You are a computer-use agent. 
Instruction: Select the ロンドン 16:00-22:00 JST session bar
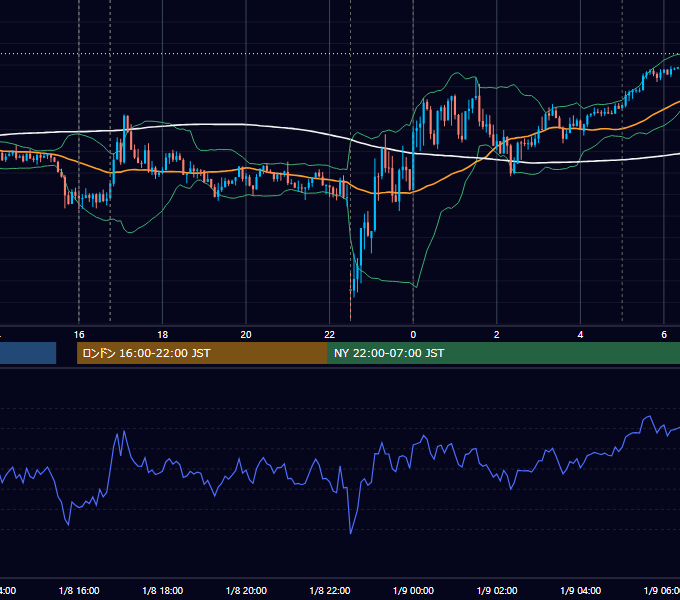(x=202, y=353)
